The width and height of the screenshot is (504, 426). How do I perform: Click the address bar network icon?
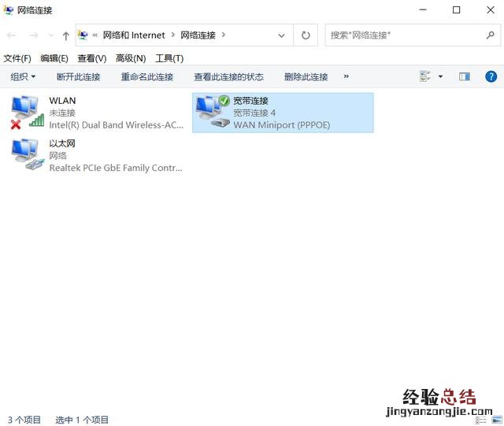[83, 35]
